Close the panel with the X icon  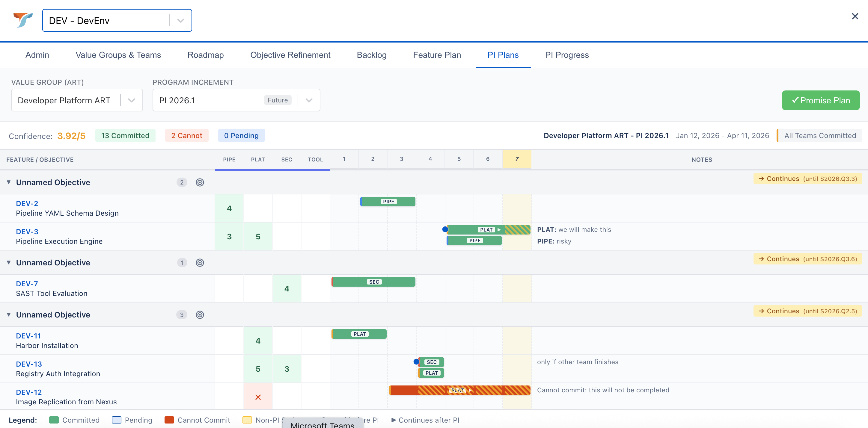tap(855, 16)
